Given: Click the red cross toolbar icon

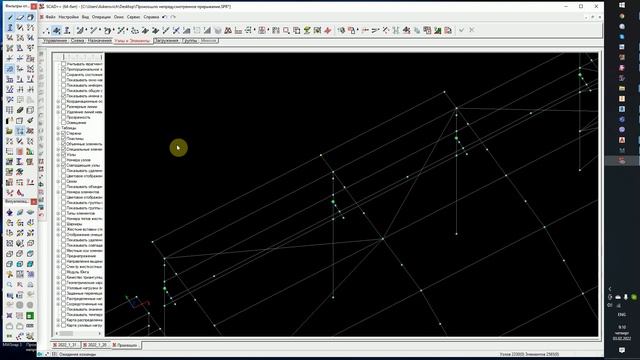Looking at the screenshot, I should [x=328, y=30].
